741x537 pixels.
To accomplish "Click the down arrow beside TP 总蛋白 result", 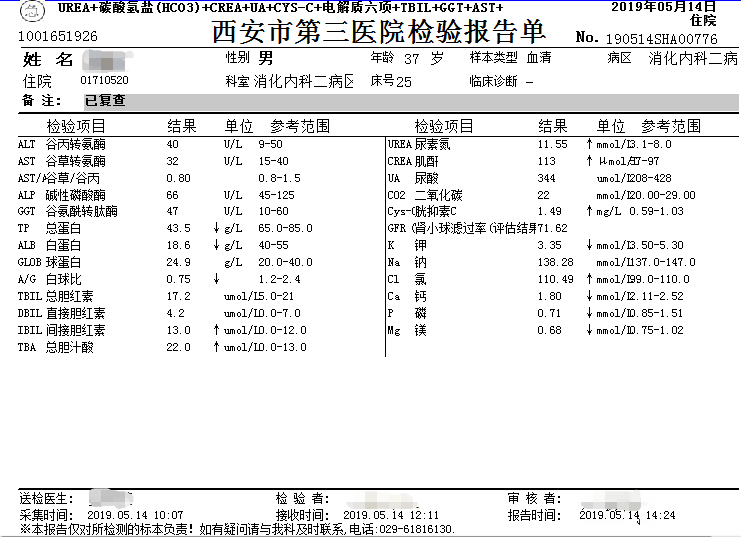I will click(216, 229).
